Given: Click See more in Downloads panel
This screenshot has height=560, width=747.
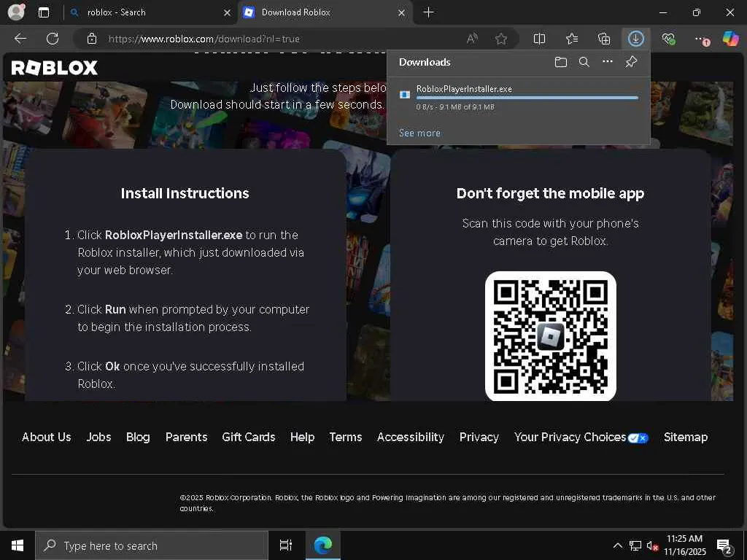Looking at the screenshot, I should pos(419,133).
